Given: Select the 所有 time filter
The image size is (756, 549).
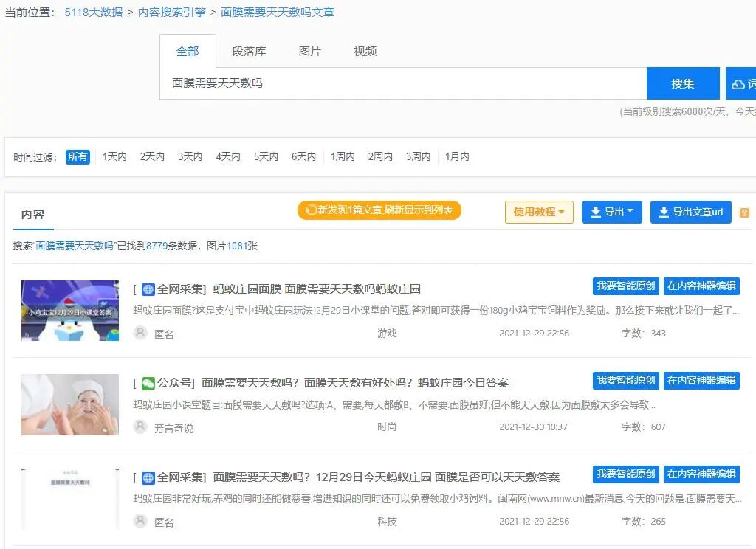Looking at the screenshot, I should 78,156.
